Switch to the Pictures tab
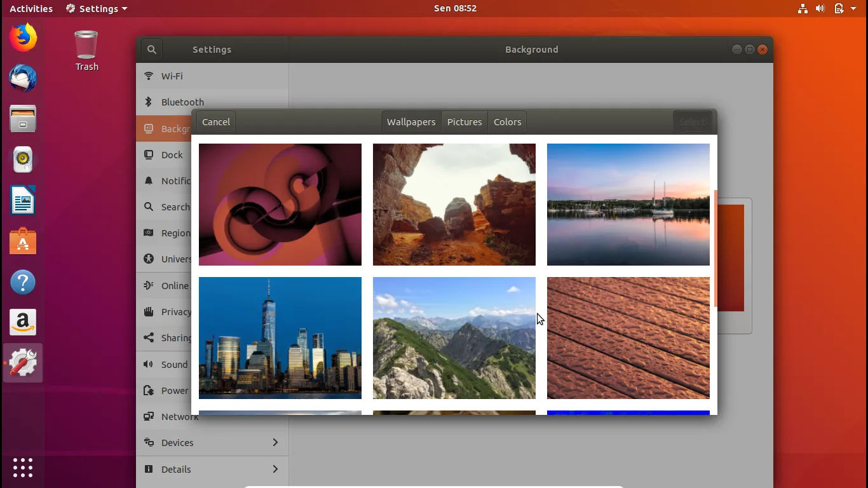The image size is (868, 488). [465, 122]
